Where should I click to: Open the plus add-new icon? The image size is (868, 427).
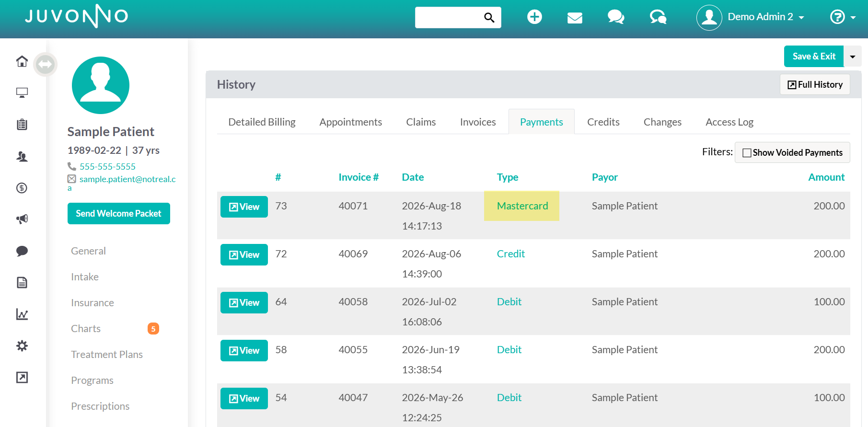click(534, 17)
